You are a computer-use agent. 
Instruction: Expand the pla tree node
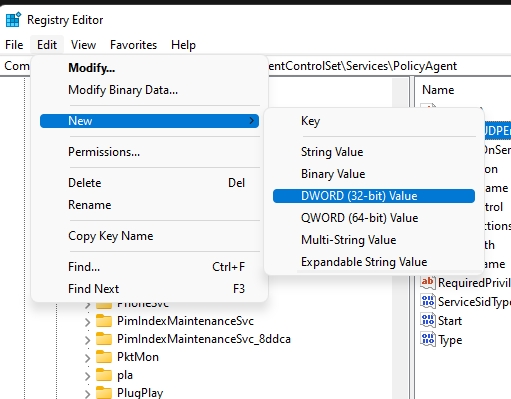click(87, 376)
